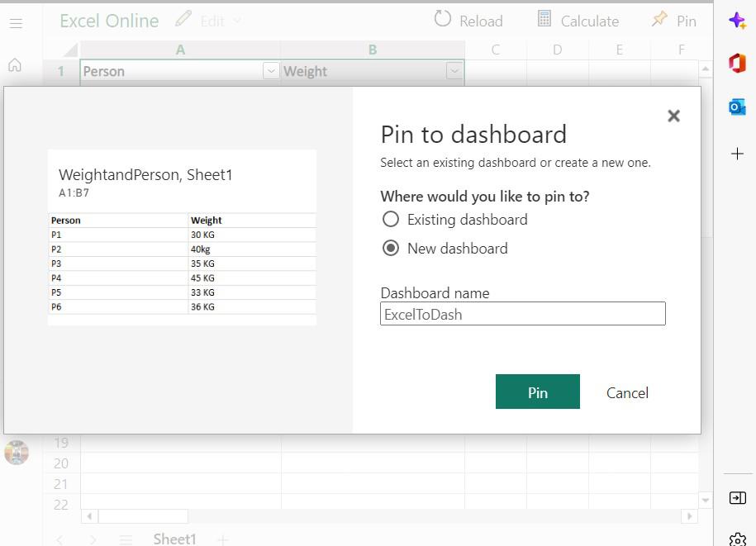Select column B header

point(372,50)
